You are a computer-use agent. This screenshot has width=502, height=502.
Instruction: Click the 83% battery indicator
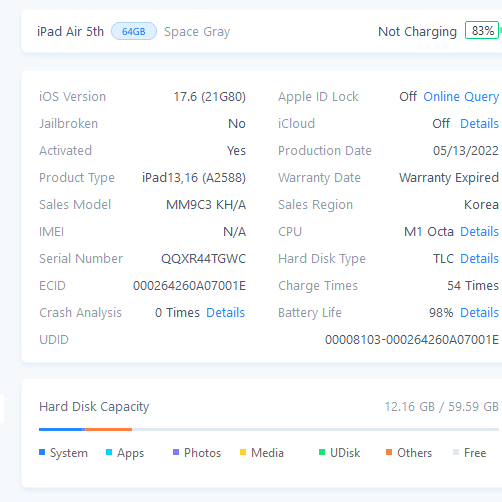(482, 31)
